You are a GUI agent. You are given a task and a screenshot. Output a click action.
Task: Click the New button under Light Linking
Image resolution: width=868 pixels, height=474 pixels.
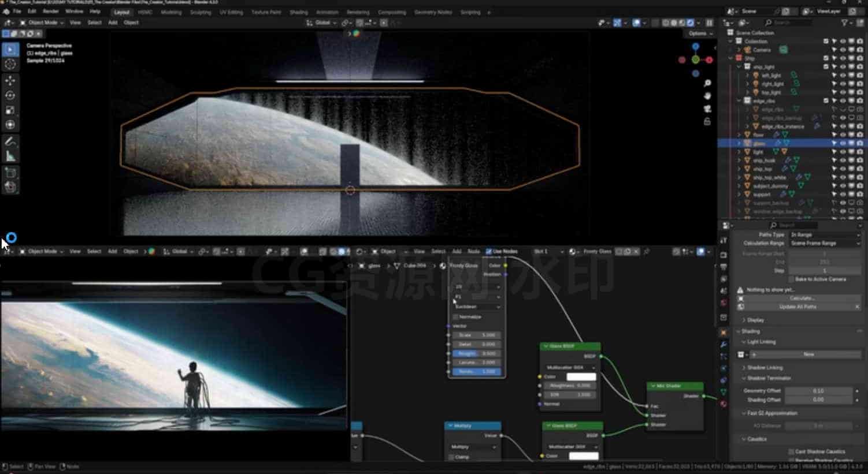point(807,354)
